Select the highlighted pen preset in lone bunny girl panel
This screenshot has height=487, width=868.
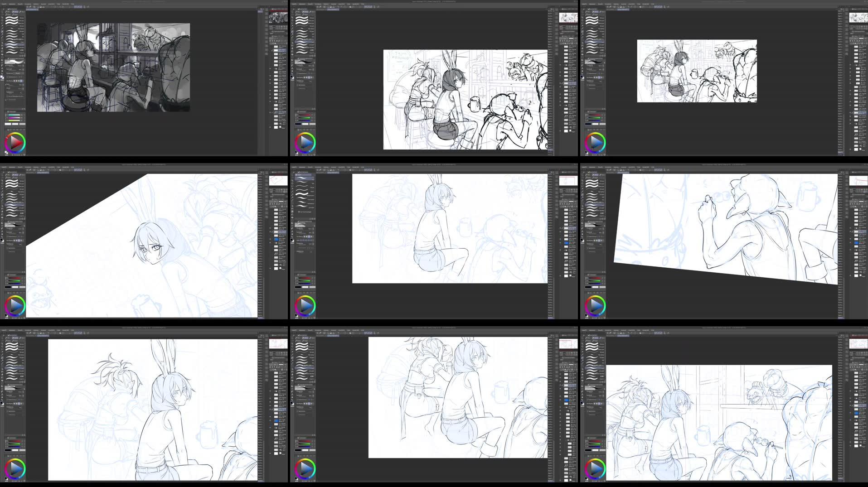(x=303, y=178)
